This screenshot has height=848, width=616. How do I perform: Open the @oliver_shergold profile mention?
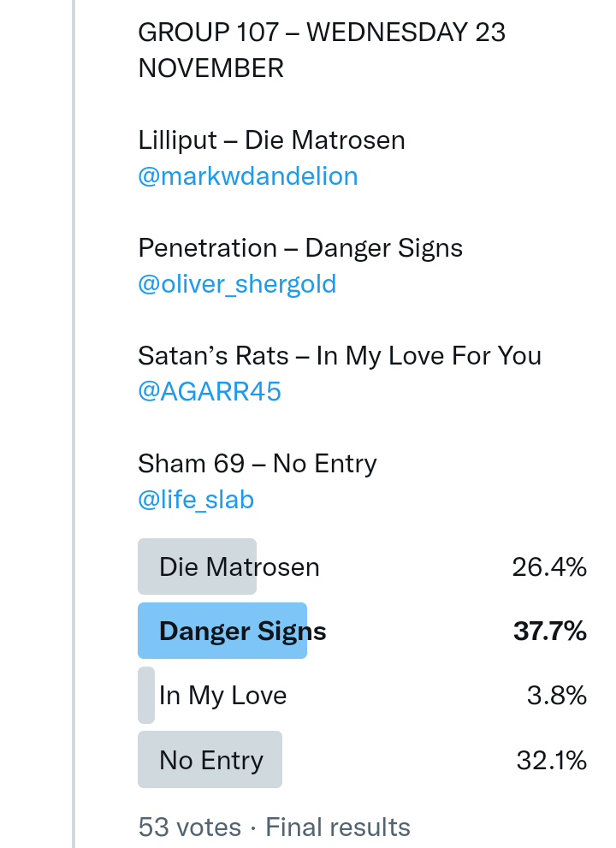pyautogui.click(x=237, y=284)
